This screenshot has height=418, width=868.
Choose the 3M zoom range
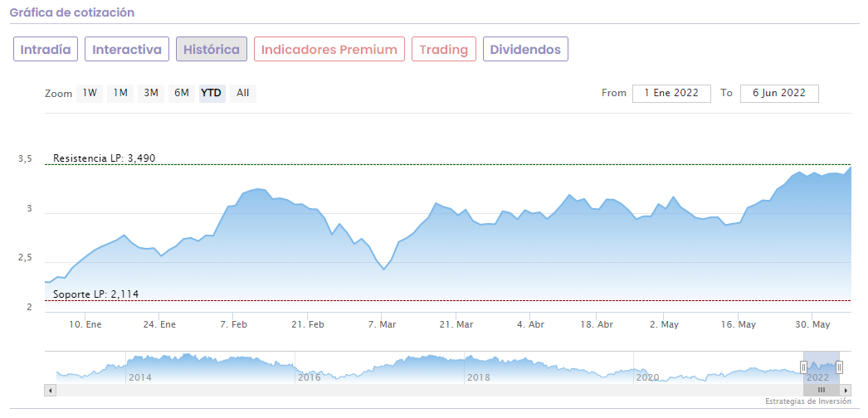pos(151,93)
